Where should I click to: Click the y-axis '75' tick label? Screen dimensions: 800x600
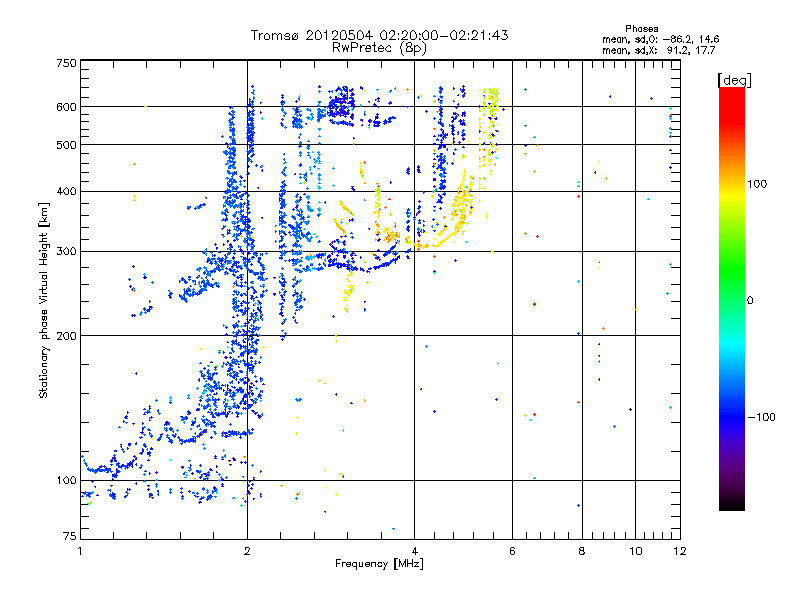[x=70, y=536]
